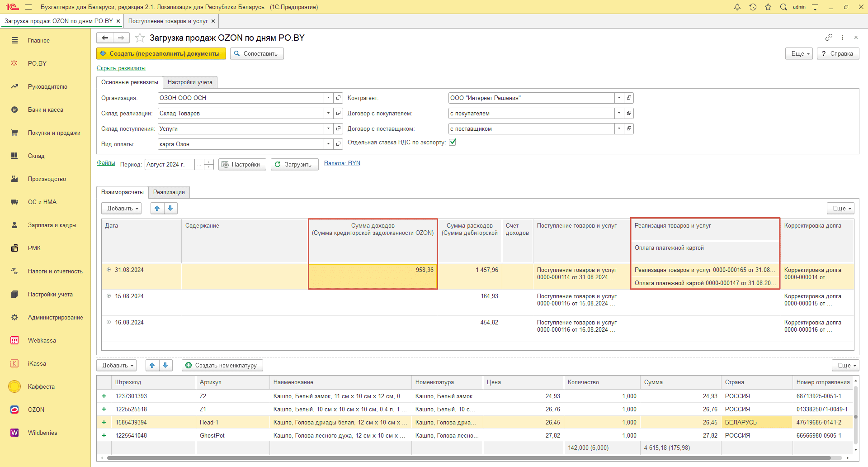Open the main hamburger menu in title bar
868x467 pixels.
[28, 7]
